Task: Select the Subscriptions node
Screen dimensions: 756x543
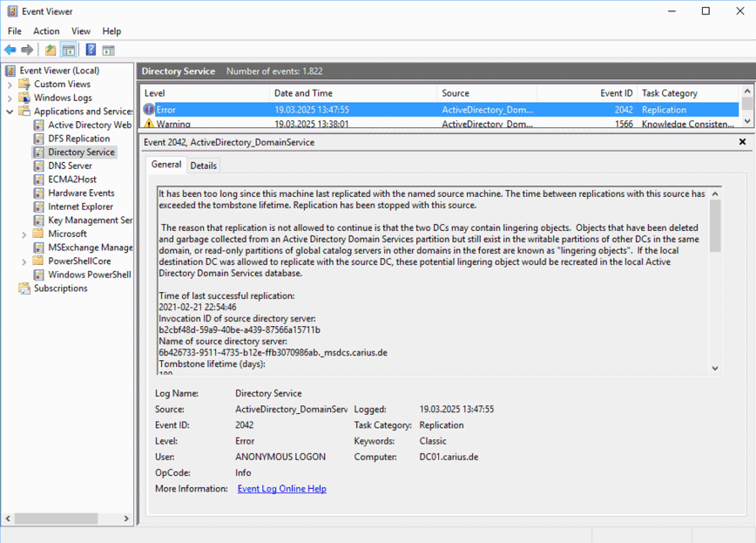Action: click(61, 288)
